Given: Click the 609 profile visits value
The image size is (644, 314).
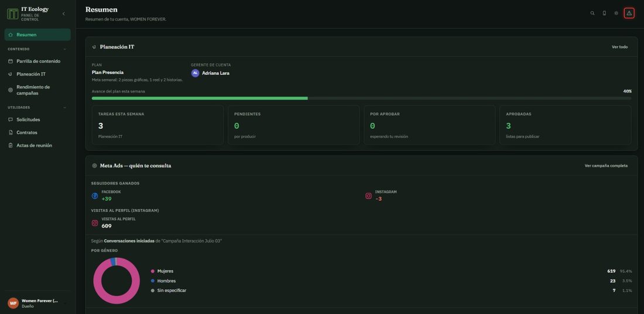Looking at the screenshot, I should click(107, 226).
